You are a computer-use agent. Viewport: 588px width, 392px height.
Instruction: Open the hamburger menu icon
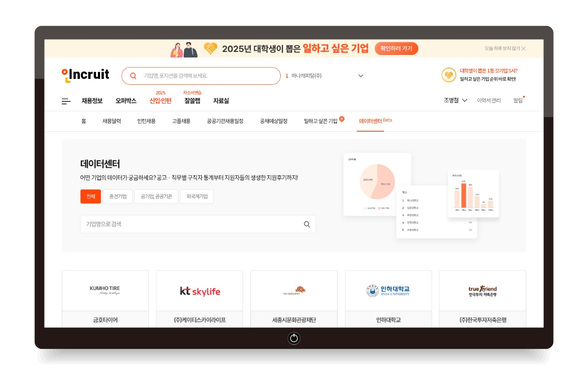click(x=66, y=101)
